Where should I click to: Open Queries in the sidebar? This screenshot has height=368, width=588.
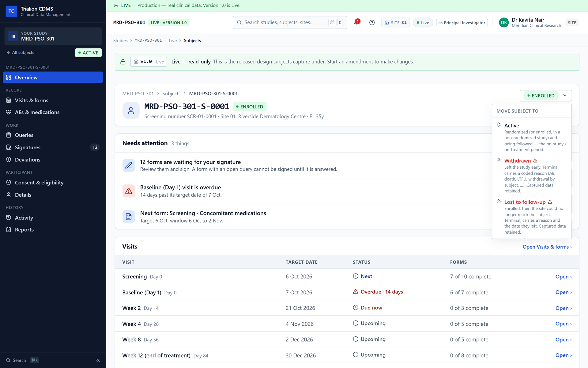click(x=53, y=135)
